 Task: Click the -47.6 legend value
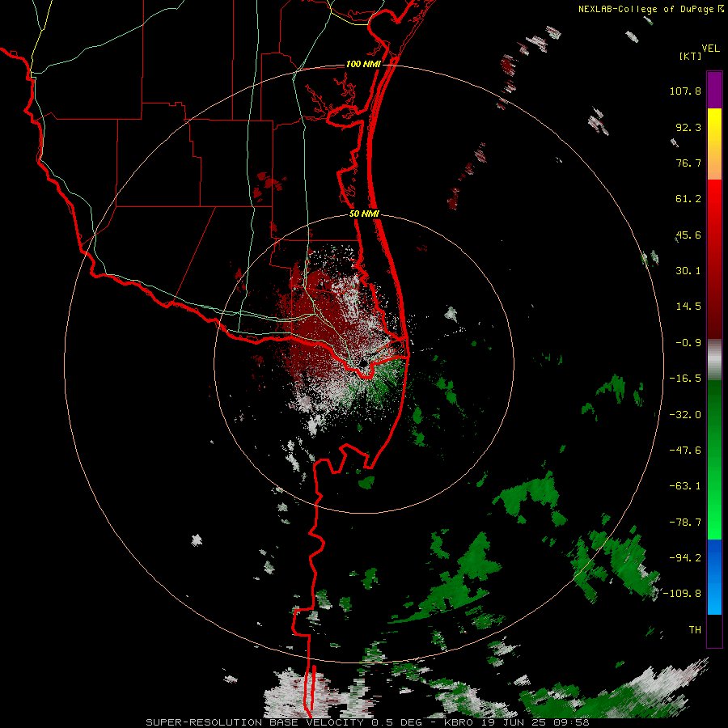(x=685, y=451)
